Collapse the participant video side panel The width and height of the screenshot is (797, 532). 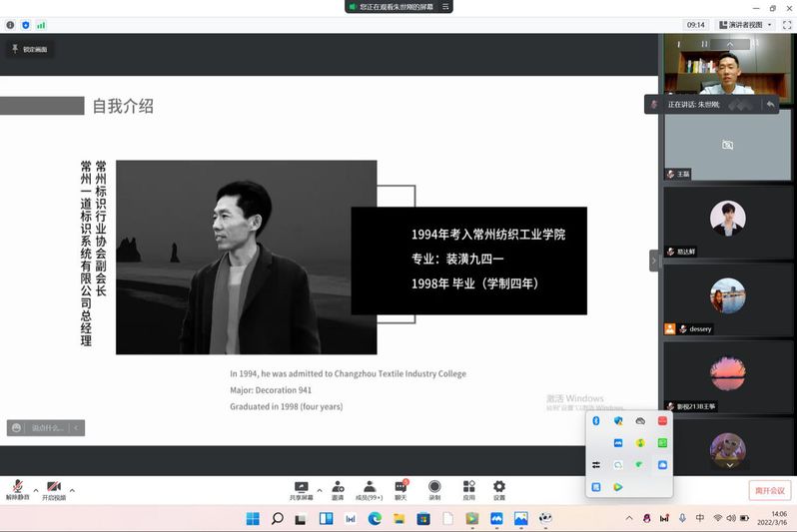click(x=654, y=261)
